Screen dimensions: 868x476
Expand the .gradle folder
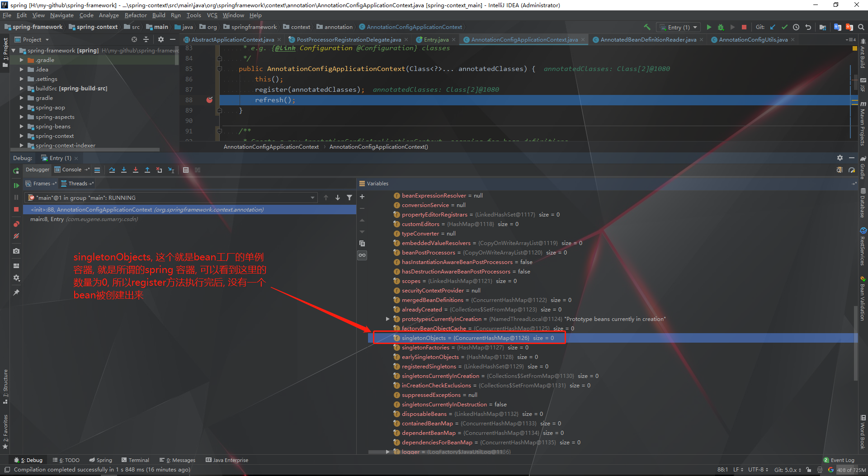pyautogui.click(x=21, y=60)
